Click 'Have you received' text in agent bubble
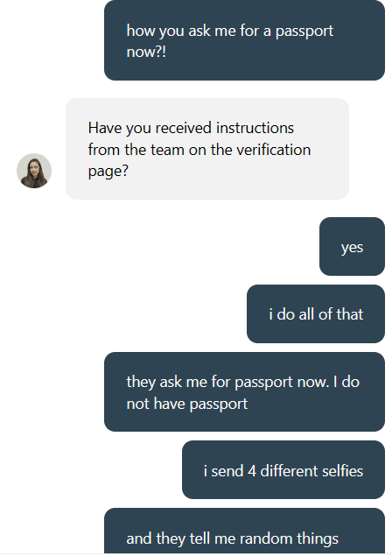Screen dimensions: 392x556 pyautogui.click(x=150, y=128)
